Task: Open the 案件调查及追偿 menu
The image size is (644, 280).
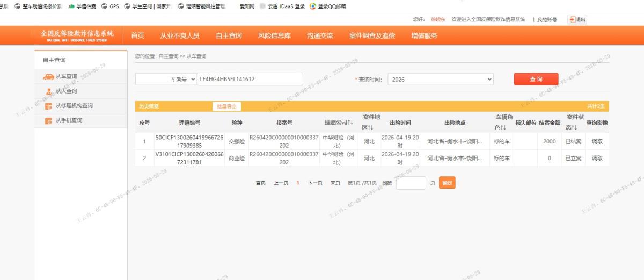Action: tap(372, 35)
